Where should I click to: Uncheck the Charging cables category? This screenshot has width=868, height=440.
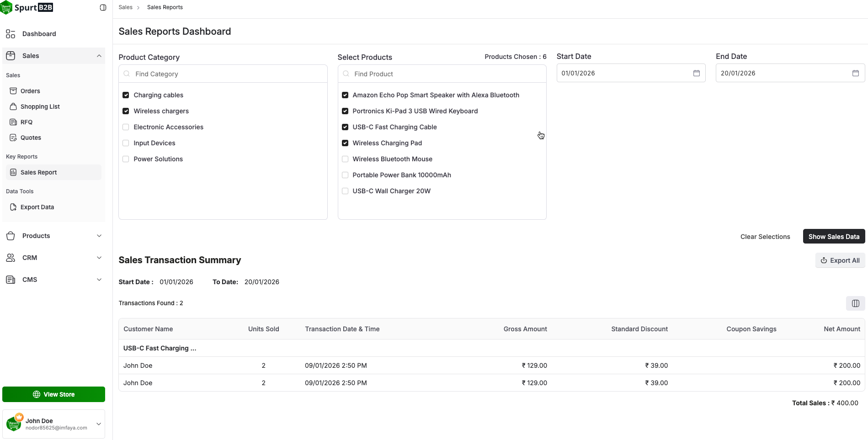coord(126,95)
